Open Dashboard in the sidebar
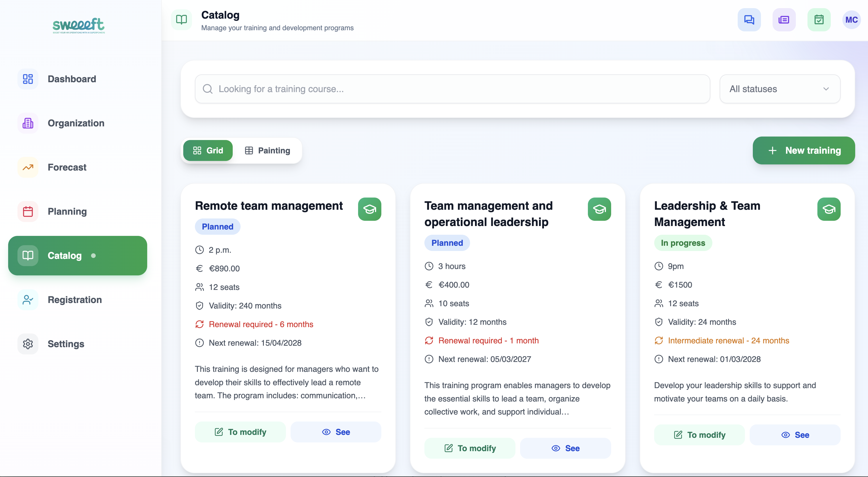 (x=72, y=79)
